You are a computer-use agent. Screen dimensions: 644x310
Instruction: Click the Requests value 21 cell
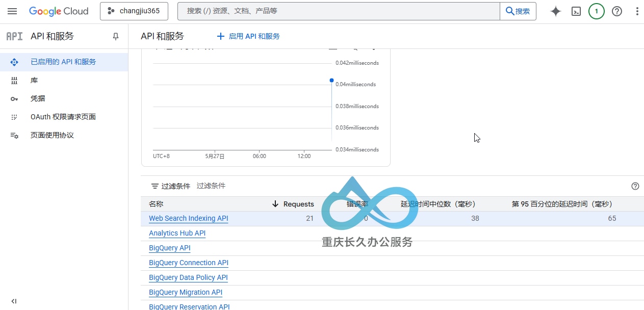point(310,218)
